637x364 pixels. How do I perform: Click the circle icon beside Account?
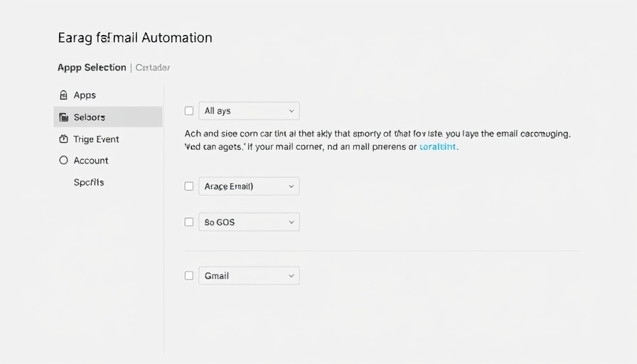[63, 161]
